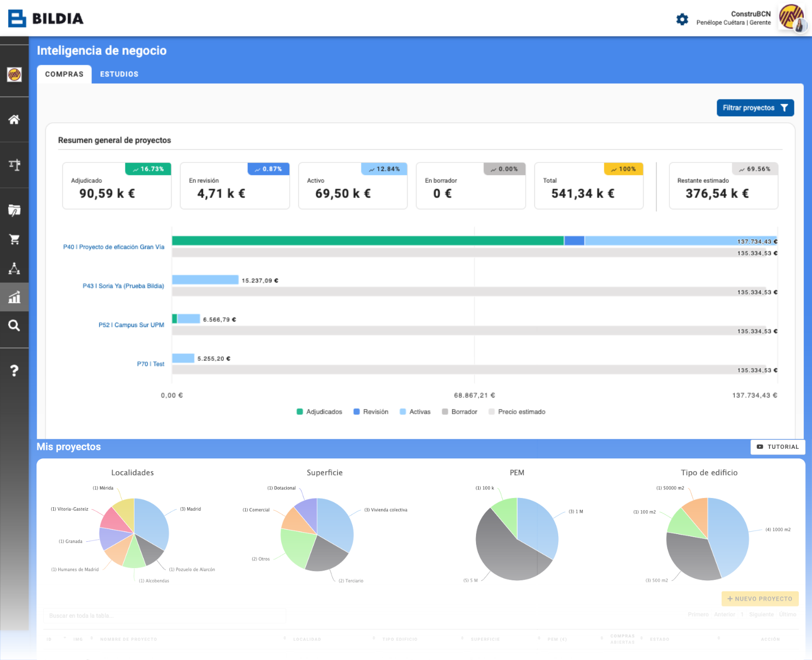Select the Adjudicado 90,59 k € card
Screen dimensions: 812x660
click(117, 186)
